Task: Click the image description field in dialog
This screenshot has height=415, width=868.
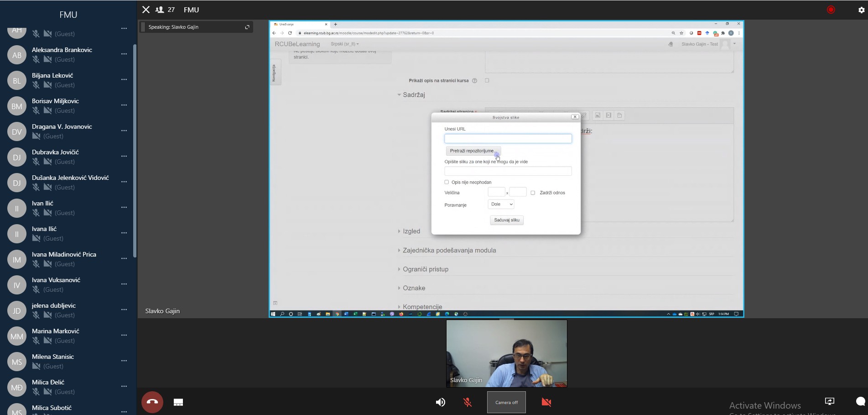Action: (508, 171)
